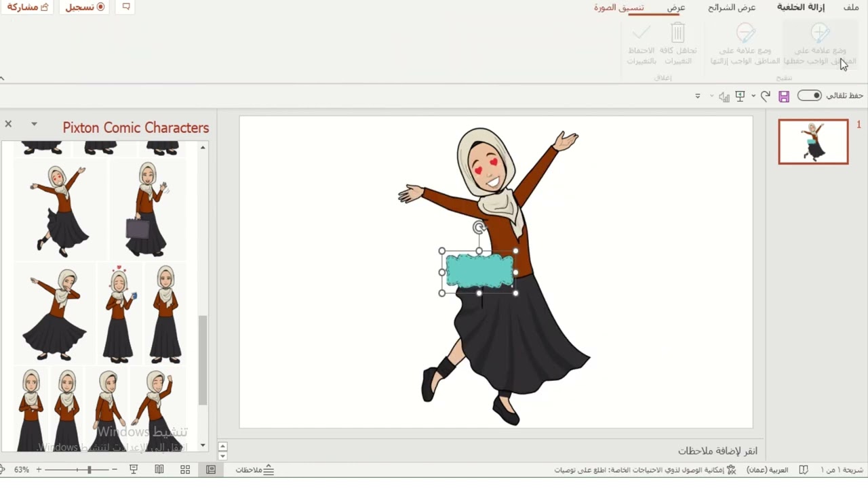Click the zoom out minus icon
This screenshot has width=868, height=488.
[x=114, y=469]
